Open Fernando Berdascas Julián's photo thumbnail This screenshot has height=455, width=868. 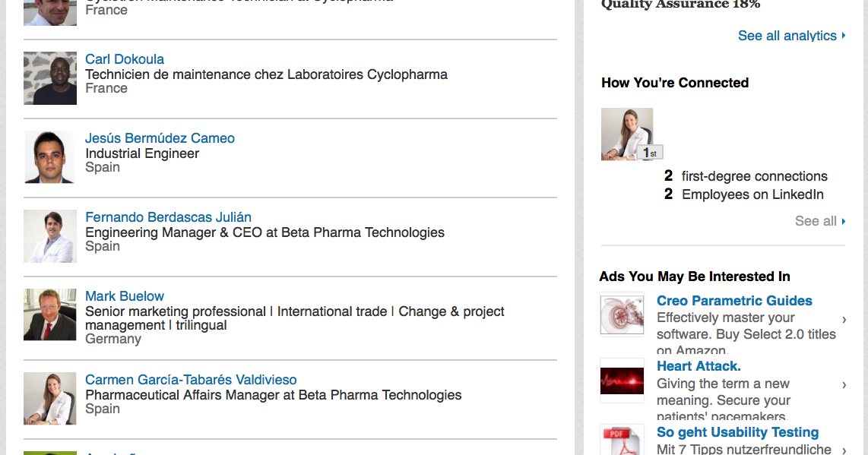(50, 235)
